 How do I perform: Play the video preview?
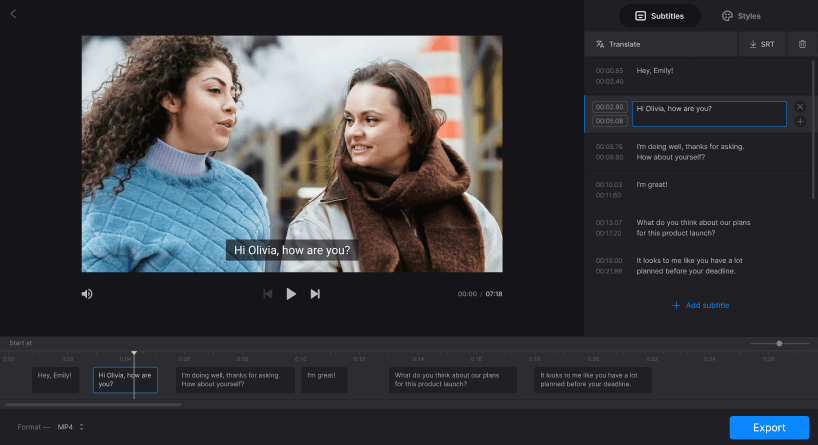(291, 294)
